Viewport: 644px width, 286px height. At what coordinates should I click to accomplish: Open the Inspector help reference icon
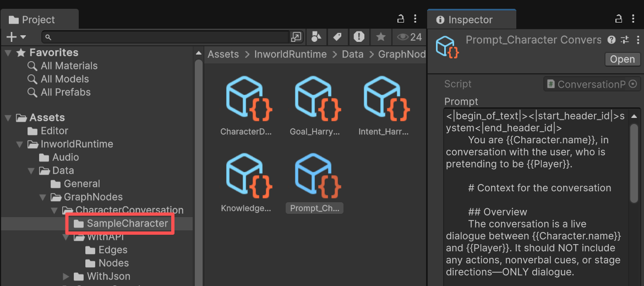pyautogui.click(x=611, y=40)
